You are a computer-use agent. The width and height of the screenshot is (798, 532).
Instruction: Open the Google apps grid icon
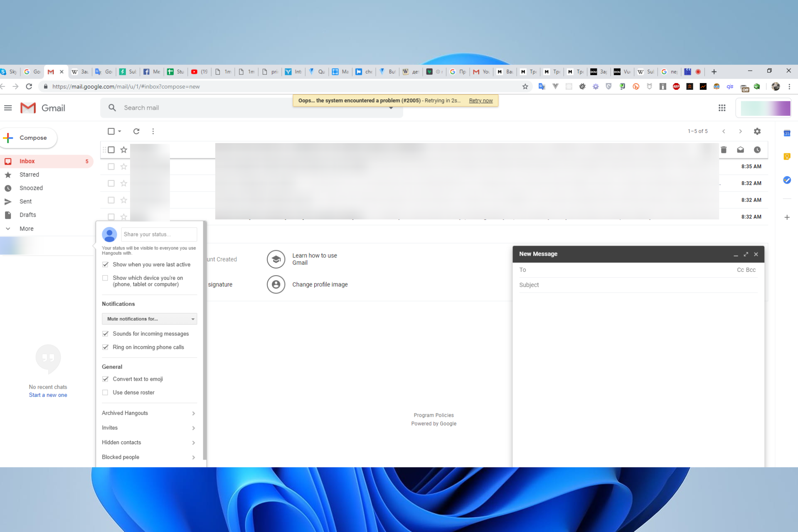pyautogui.click(x=722, y=108)
